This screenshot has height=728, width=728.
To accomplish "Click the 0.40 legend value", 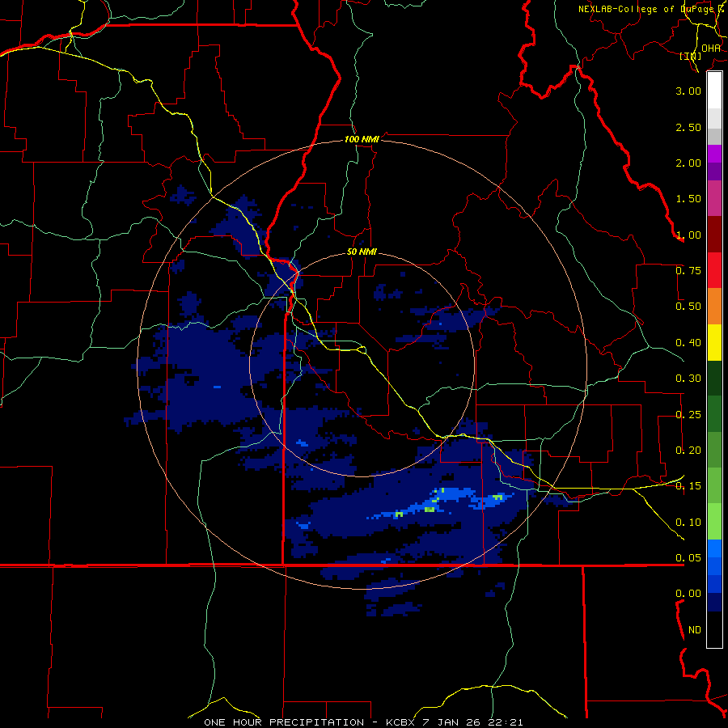I will (688, 343).
